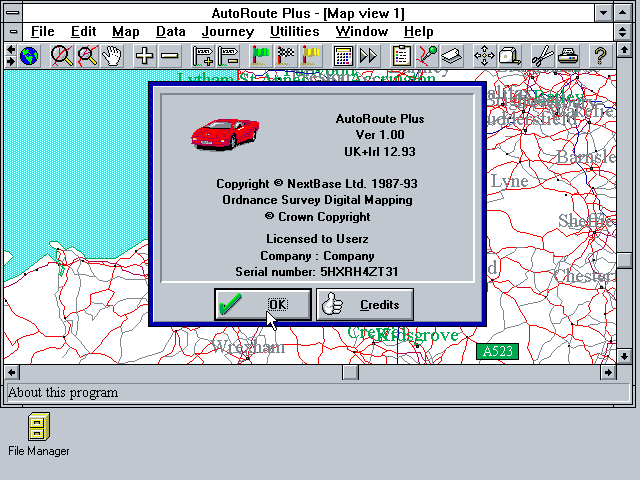Open Credits from the About dialog
The height and width of the screenshot is (480, 640).
(x=365, y=304)
